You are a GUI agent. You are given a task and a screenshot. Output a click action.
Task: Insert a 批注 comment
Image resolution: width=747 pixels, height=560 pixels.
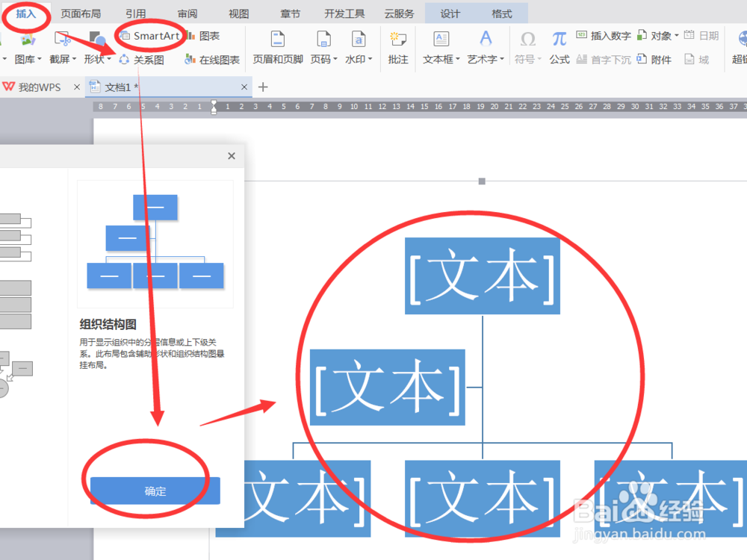pyautogui.click(x=398, y=48)
